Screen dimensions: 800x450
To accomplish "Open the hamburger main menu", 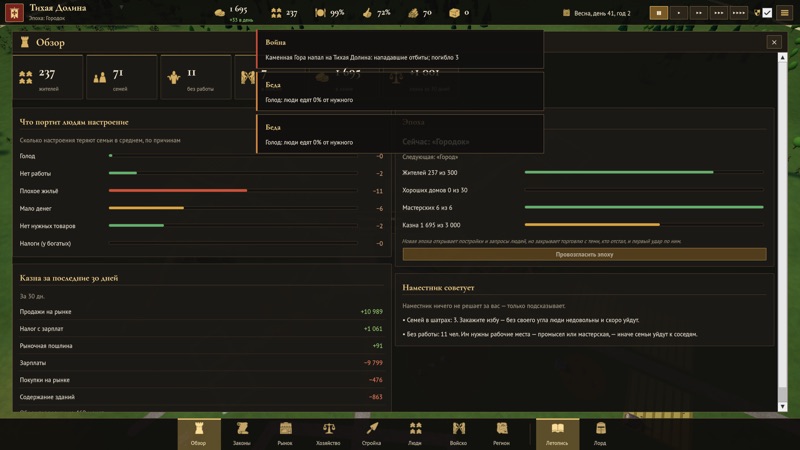I will click(785, 13).
